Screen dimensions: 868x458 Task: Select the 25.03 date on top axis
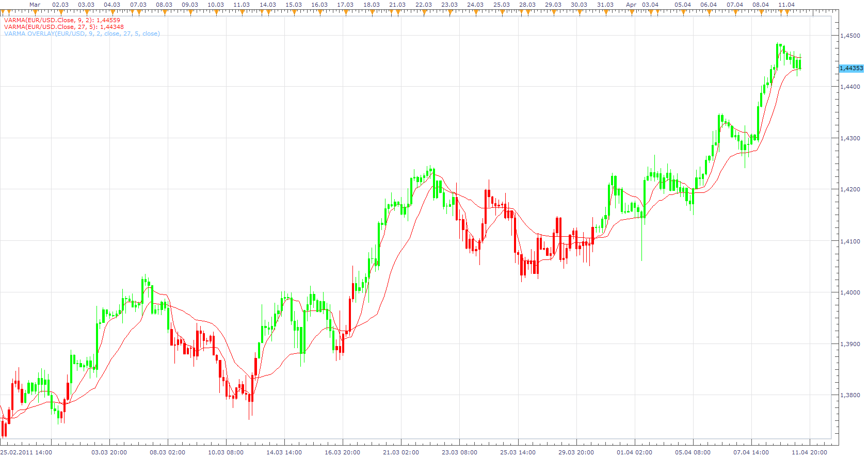[502, 5]
